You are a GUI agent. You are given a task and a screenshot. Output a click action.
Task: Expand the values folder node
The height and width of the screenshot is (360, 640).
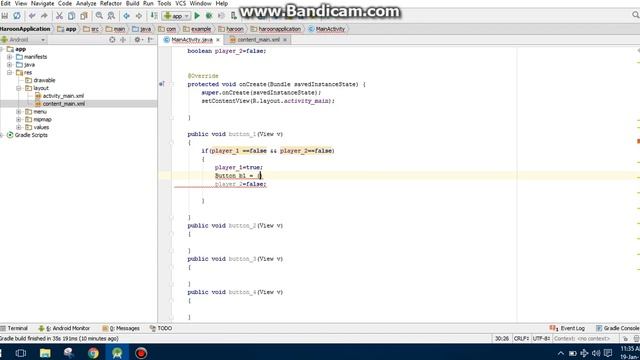click(19, 127)
